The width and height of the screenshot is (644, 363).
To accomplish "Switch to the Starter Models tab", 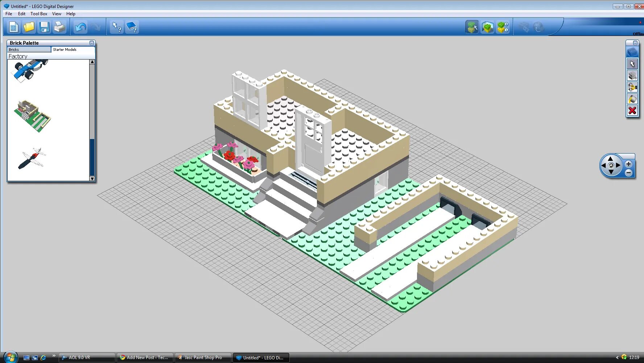I will [73, 49].
